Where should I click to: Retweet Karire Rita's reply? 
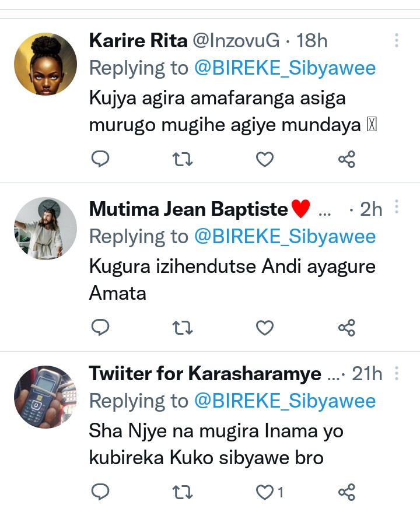183,159
